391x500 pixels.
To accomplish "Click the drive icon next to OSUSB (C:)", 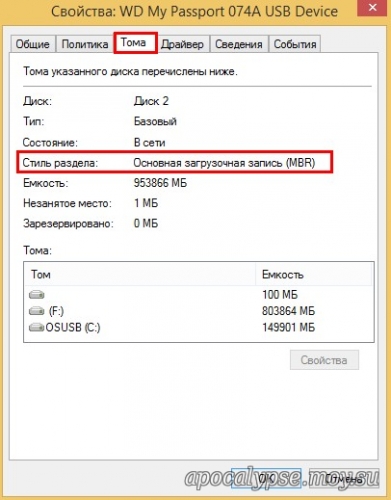I will [37, 327].
